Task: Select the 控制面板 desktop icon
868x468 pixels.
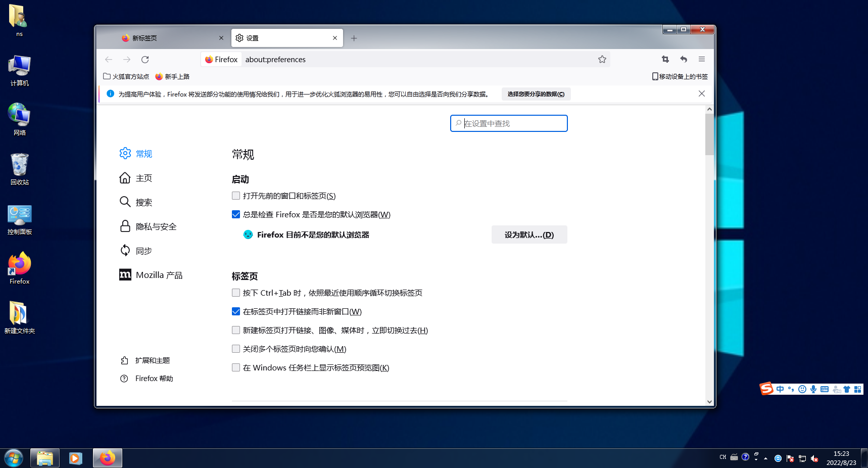Action: [19, 219]
